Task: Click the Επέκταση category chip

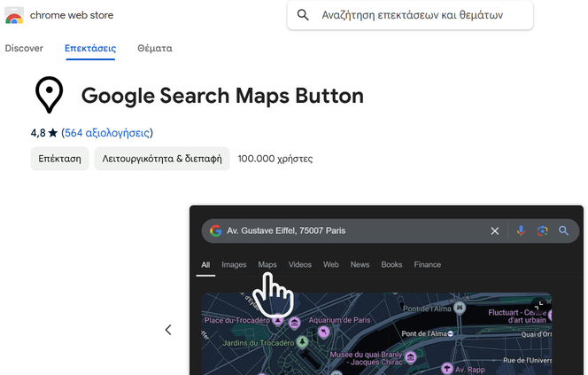Action: coord(59,159)
